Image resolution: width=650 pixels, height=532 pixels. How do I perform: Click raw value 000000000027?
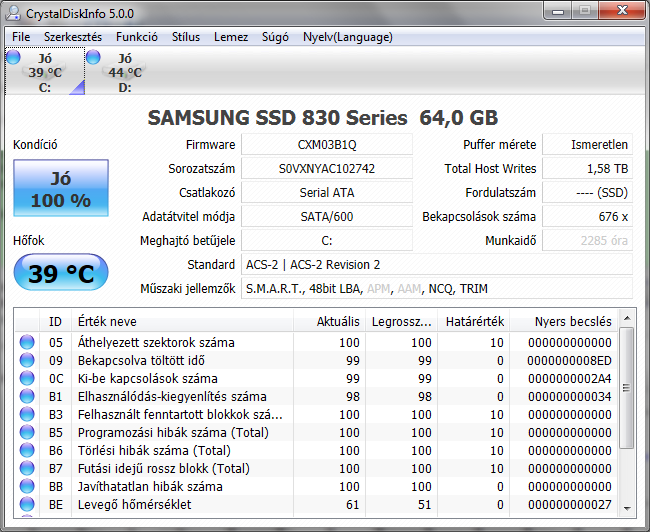pyautogui.click(x=569, y=505)
